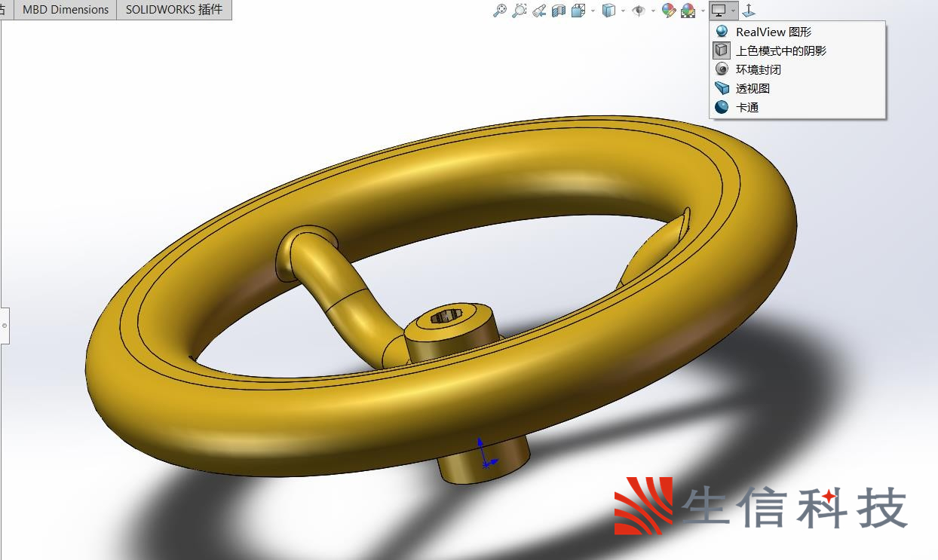
Task: Select 透视图 perspective menu entry
Action: 753,88
